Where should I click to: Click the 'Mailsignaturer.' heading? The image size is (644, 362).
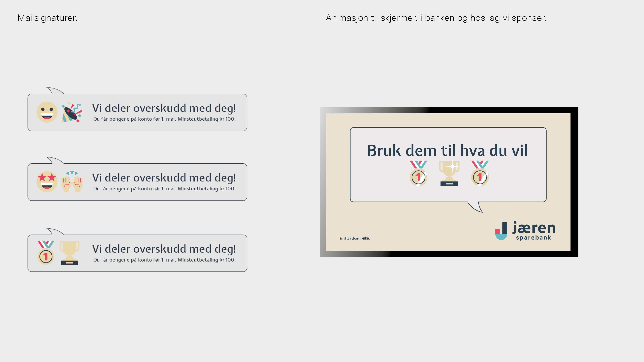point(47,18)
